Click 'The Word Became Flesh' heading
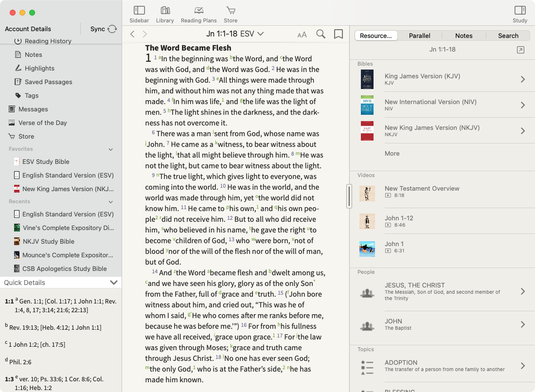535x392 pixels. click(x=188, y=48)
